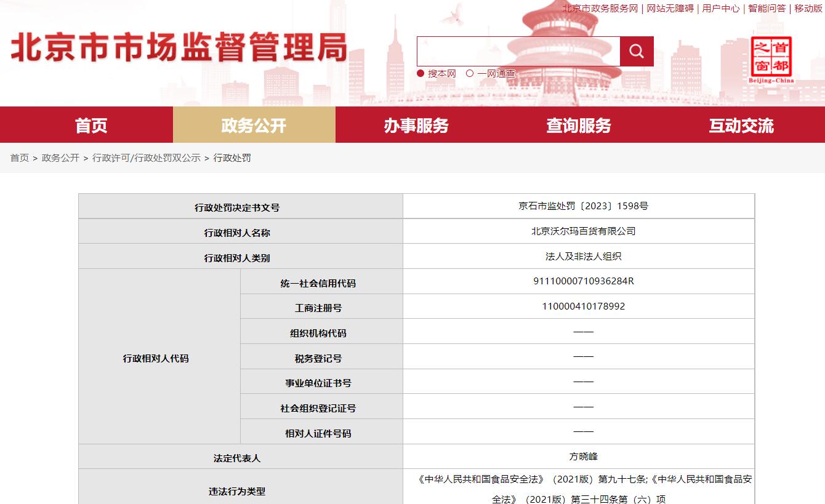The width and height of the screenshot is (825, 504).
Task: Open the 办事服务 navigation tab
Action: (x=416, y=125)
